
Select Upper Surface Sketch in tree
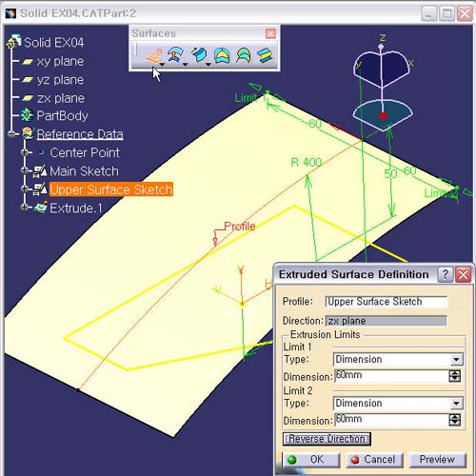click(x=111, y=189)
